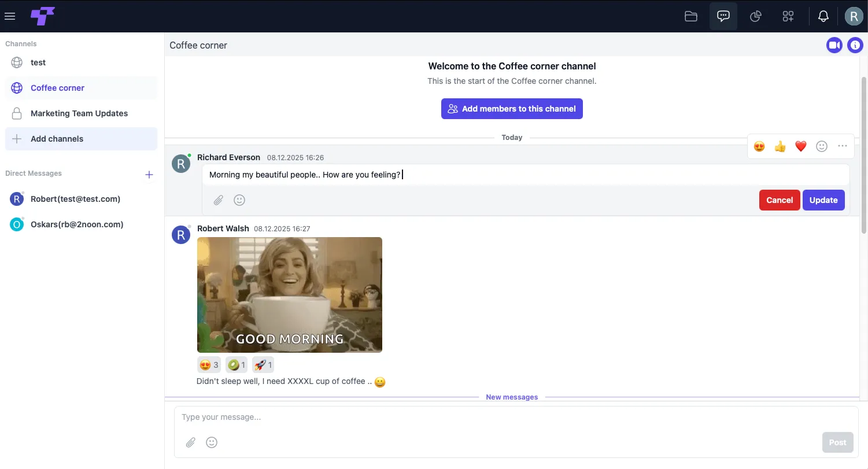Click the chat vertical scrollbar

pyautogui.click(x=864, y=155)
